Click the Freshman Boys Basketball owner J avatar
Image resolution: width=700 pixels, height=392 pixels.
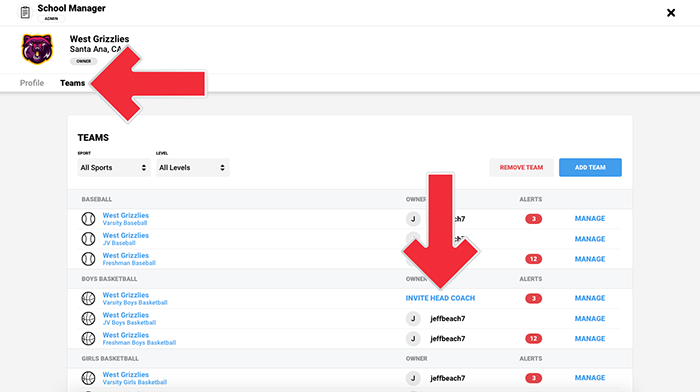click(413, 338)
